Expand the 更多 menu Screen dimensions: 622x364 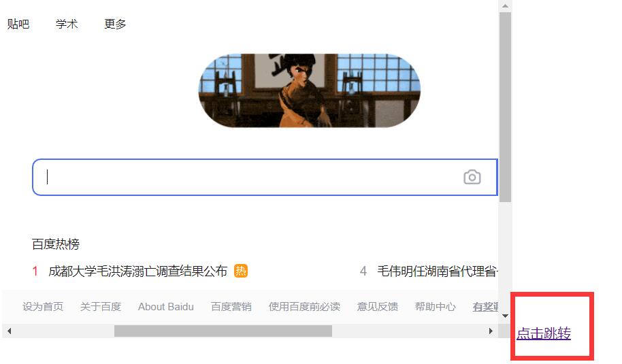(x=115, y=24)
